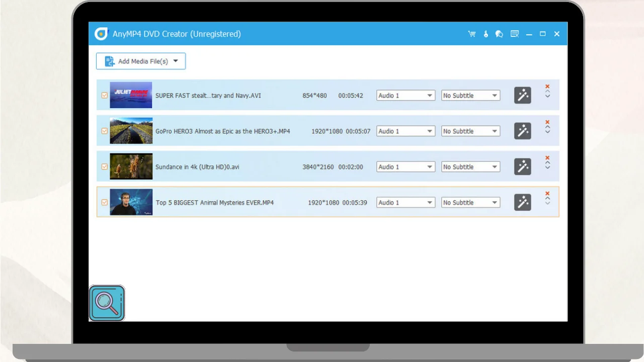Toggle checkbox for GoPro HERO3 video
Viewport: 644px width, 362px height.
[x=105, y=131]
